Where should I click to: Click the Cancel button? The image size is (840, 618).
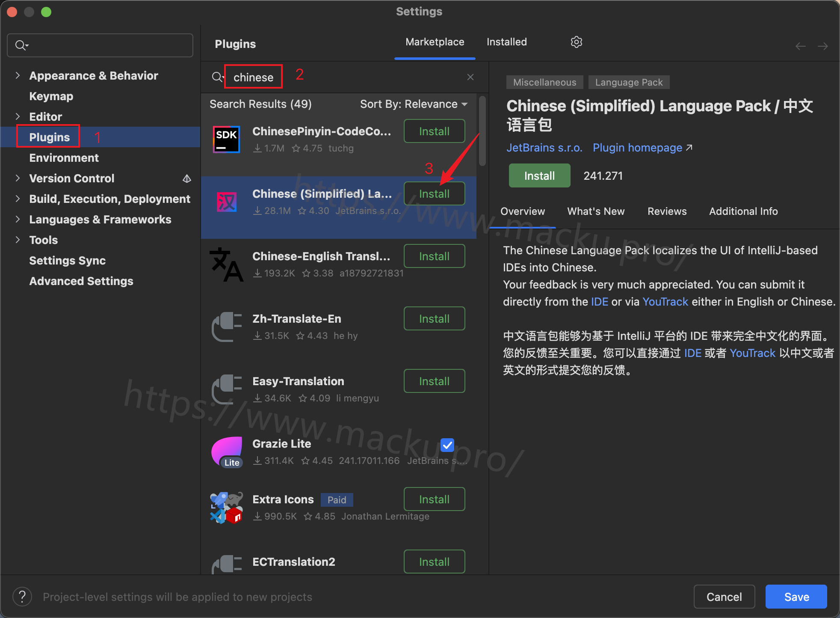click(724, 597)
